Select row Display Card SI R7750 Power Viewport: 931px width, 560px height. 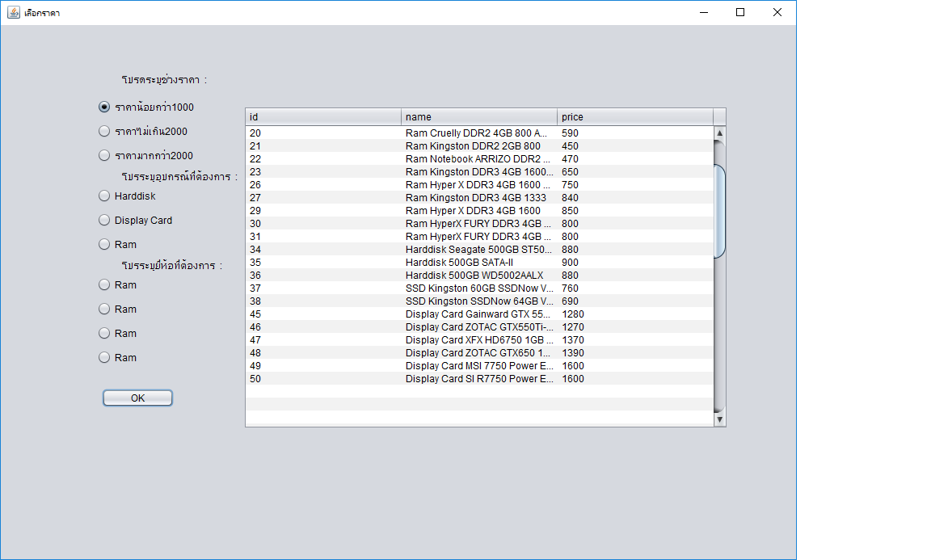tap(479, 379)
